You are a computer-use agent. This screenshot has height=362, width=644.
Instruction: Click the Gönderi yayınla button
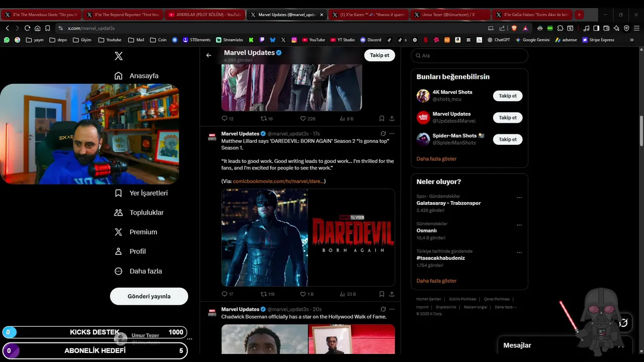149,296
